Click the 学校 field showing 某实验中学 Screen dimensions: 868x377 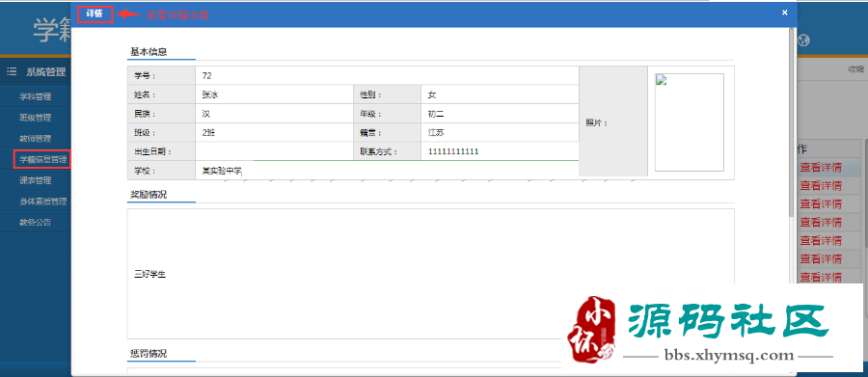pos(388,171)
